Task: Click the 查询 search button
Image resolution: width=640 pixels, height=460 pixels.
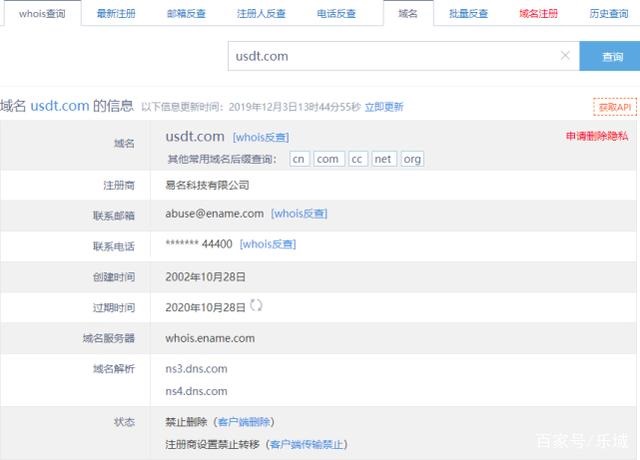Action: click(612, 57)
